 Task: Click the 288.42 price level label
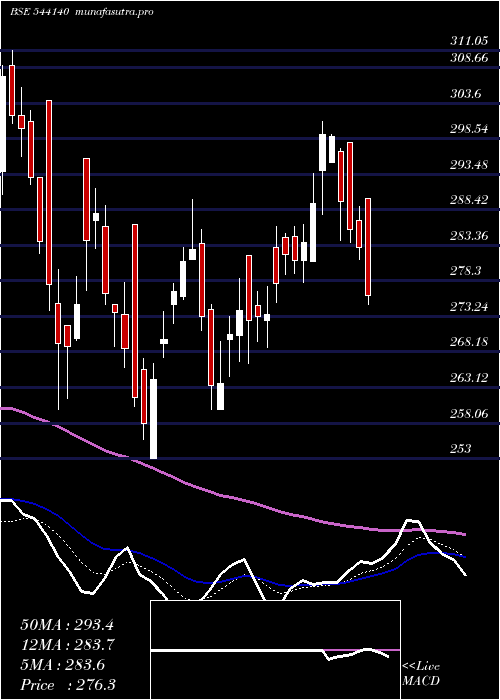tap(469, 200)
